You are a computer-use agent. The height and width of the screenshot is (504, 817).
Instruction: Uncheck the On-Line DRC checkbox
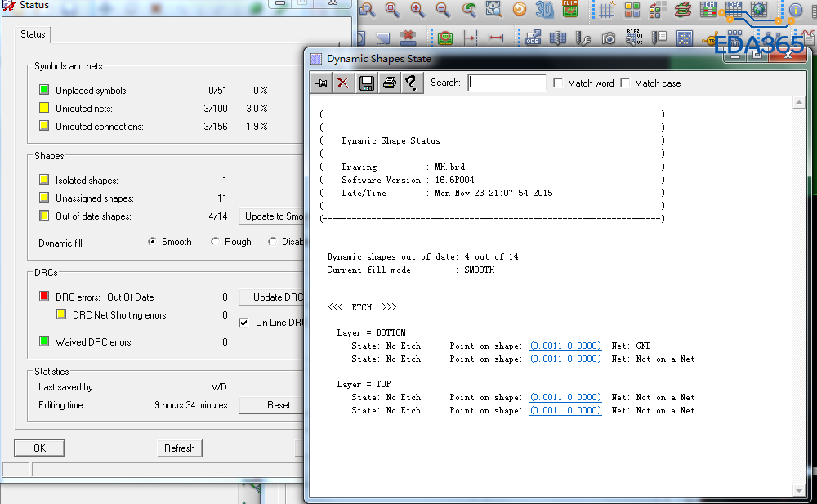coord(243,323)
